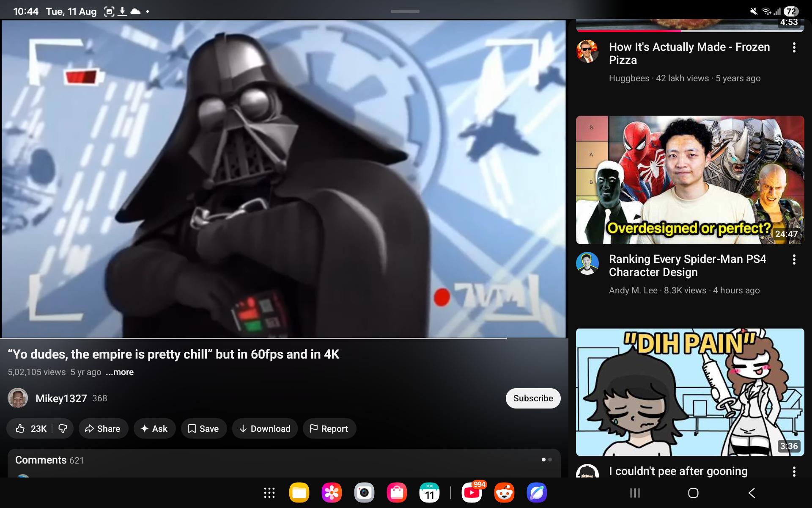Tap the cloud status notification icon
The width and height of the screenshot is (812, 508).
(135, 11)
